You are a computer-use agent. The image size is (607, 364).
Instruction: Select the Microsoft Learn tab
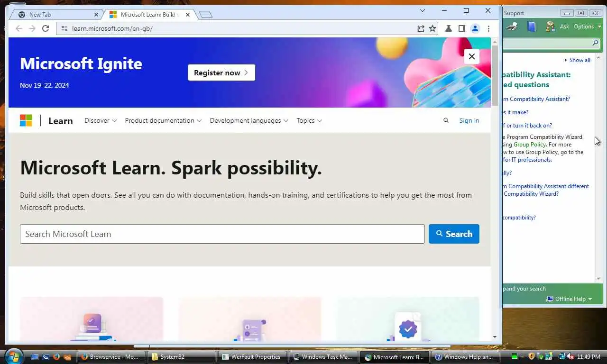(148, 15)
